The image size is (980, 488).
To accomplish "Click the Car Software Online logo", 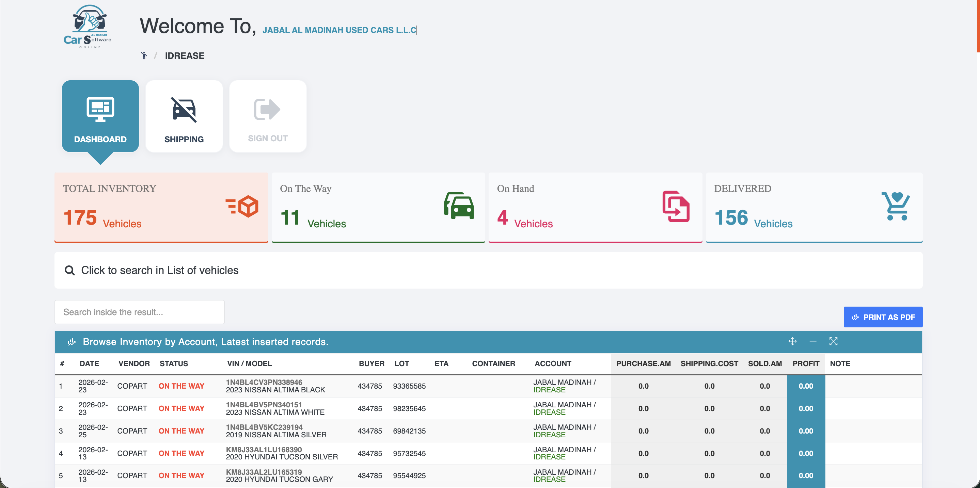I will [x=88, y=27].
